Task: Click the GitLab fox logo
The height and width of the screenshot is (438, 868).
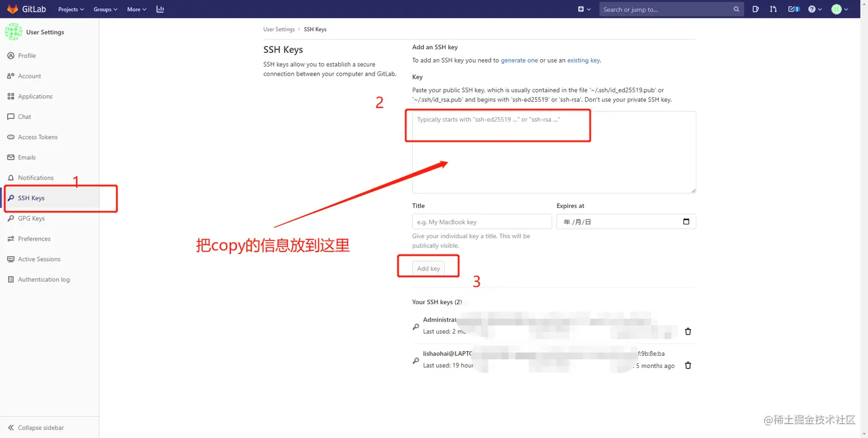Action: coord(13,9)
